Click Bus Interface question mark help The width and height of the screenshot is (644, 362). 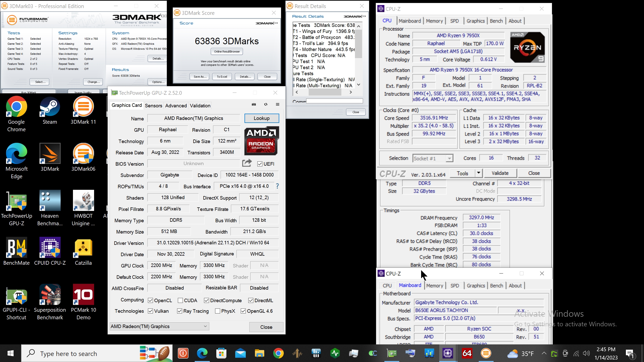coord(277,186)
